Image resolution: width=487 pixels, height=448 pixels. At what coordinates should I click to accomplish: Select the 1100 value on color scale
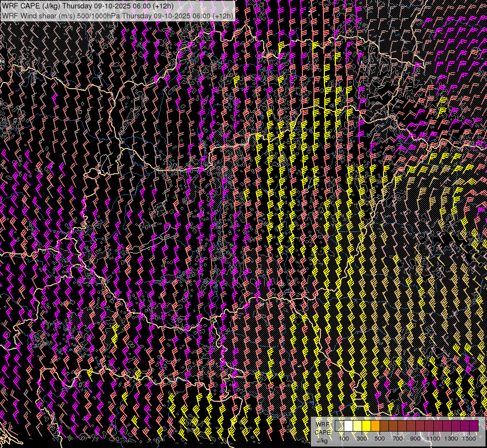[433, 439]
